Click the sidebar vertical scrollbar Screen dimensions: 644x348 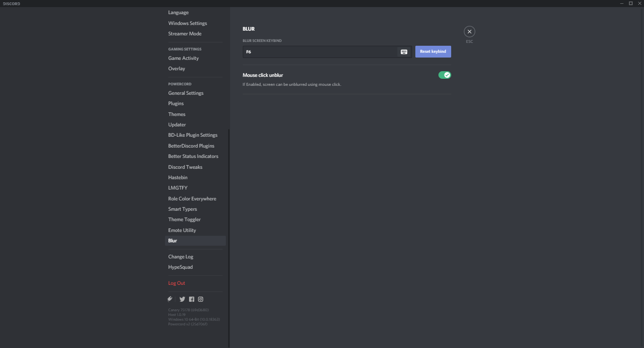click(229, 238)
